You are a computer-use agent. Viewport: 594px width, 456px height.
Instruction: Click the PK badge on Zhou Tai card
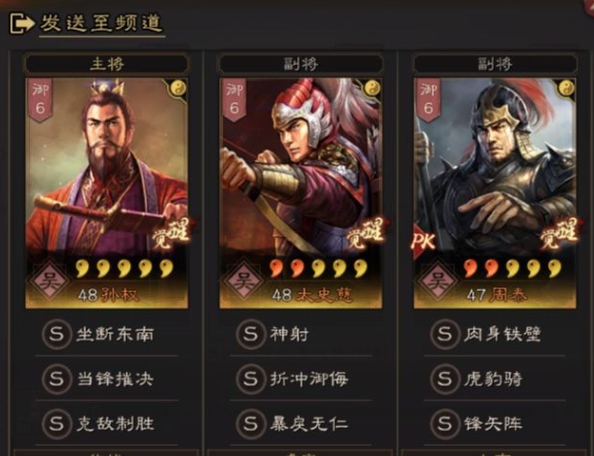(424, 241)
